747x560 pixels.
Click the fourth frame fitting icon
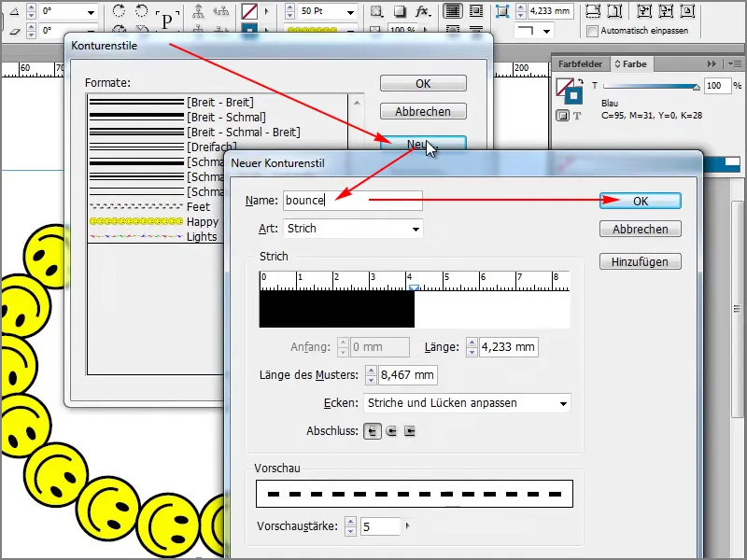665,10
